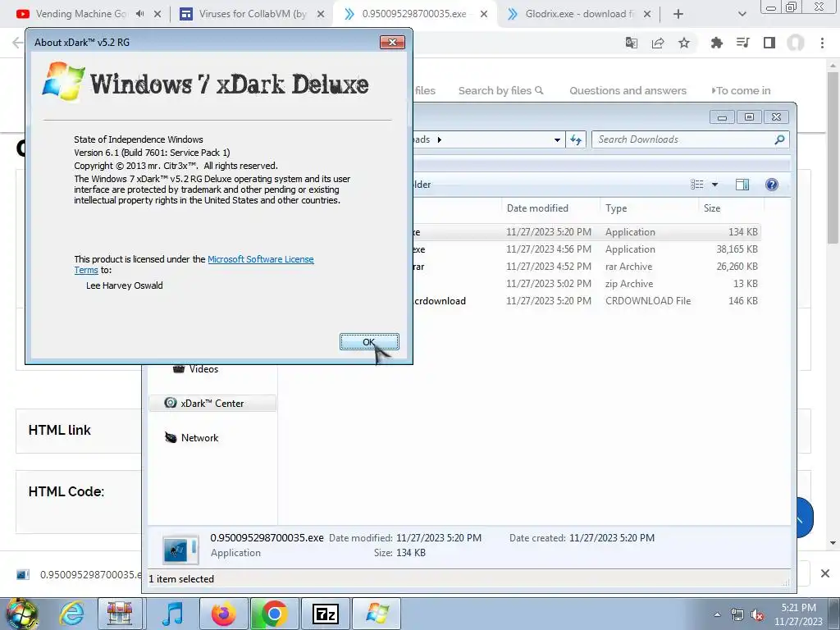Open the tab search dropdown chevron

tap(742, 14)
